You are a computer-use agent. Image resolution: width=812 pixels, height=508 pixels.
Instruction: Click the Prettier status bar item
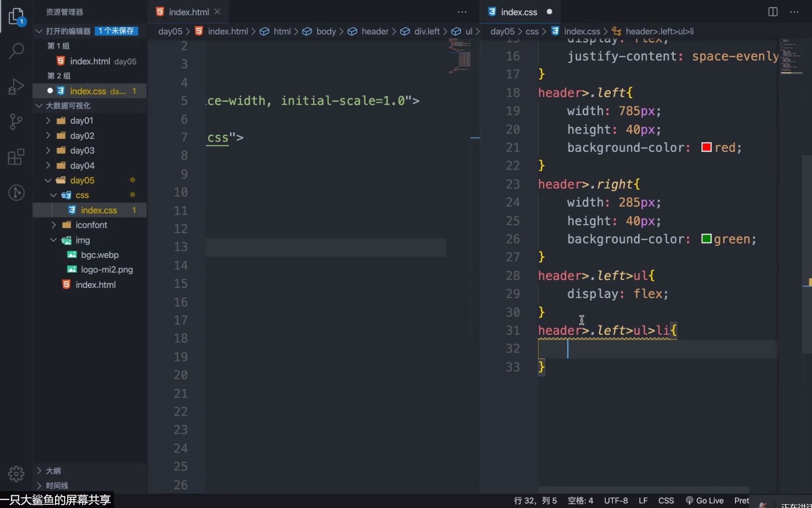(742, 500)
